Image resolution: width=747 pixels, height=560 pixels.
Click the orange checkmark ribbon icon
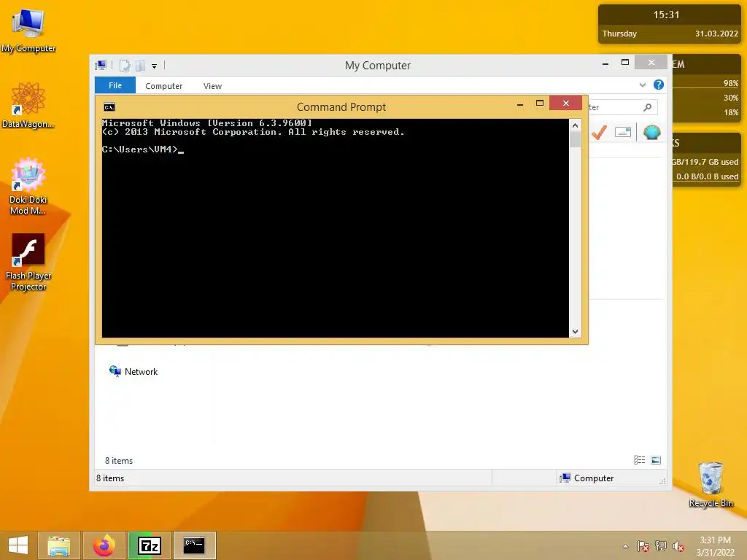599,132
